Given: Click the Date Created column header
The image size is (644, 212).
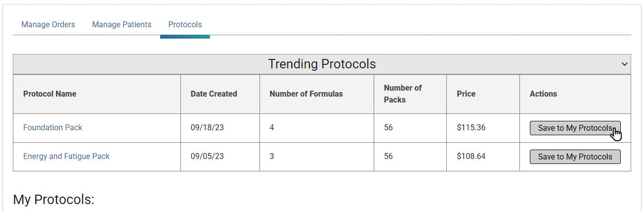Looking at the screenshot, I should [x=214, y=94].
